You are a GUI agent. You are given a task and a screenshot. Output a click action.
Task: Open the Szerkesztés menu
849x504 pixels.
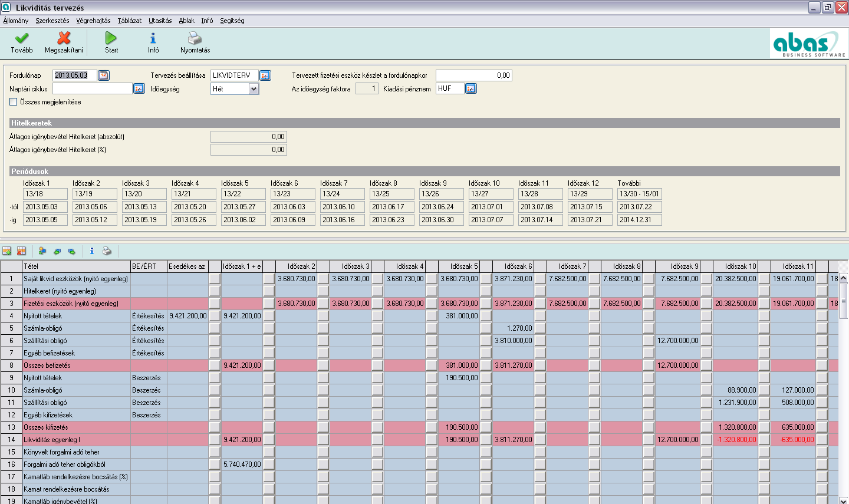pos(52,21)
